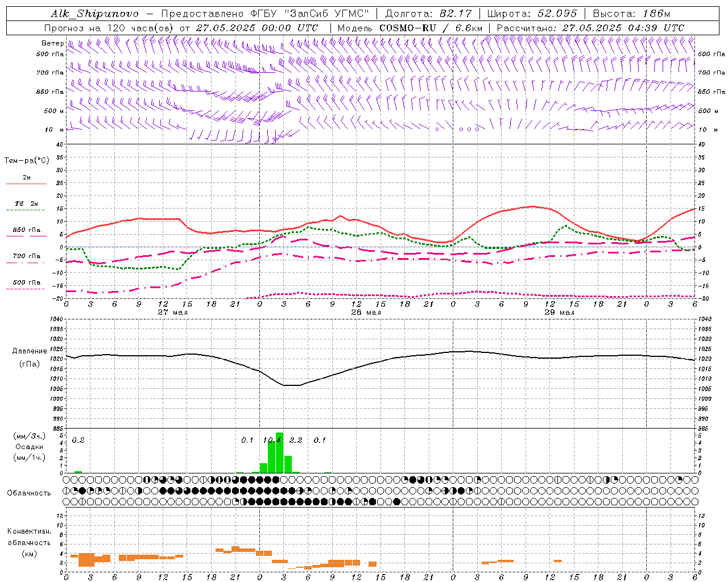This screenshot has width=728, height=582.
Task: Select the model name COSMO-RU / 6.6км
Action: click(431, 28)
